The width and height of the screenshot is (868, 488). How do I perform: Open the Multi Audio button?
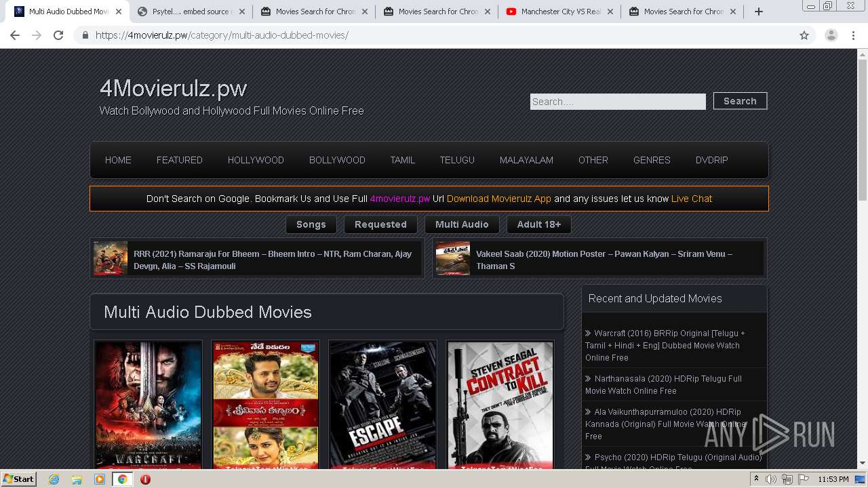(x=462, y=224)
